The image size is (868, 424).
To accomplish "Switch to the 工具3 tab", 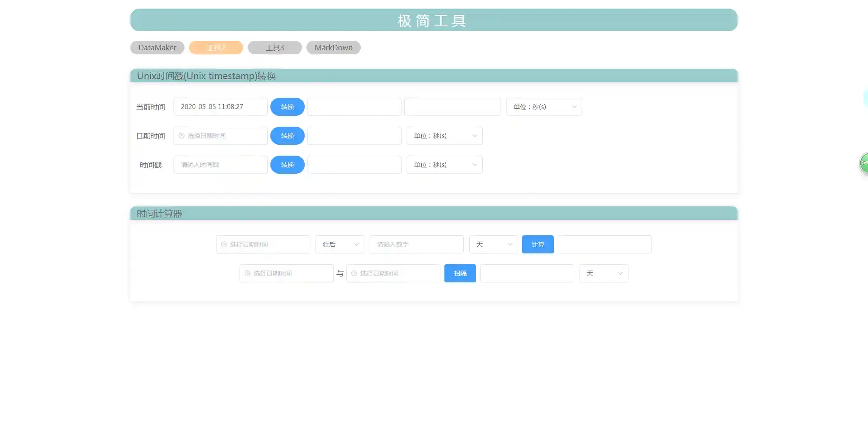I will (274, 48).
